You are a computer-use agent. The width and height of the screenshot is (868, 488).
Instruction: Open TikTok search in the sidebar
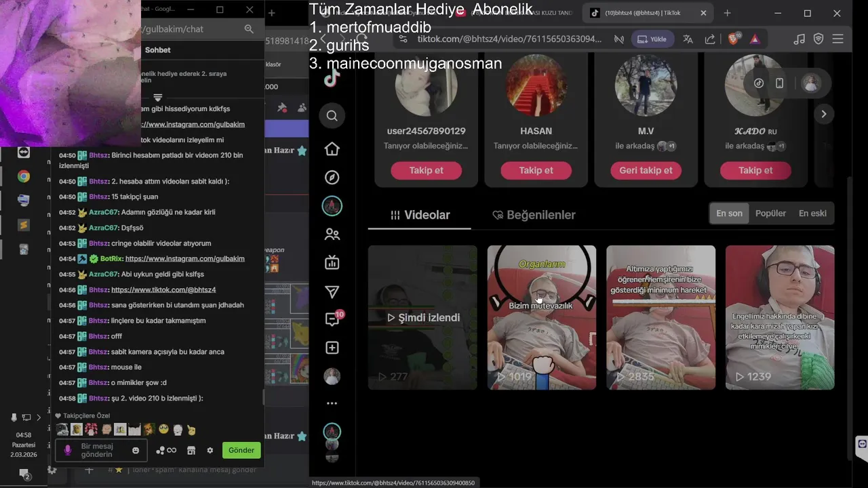pyautogui.click(x=332, y=116)
